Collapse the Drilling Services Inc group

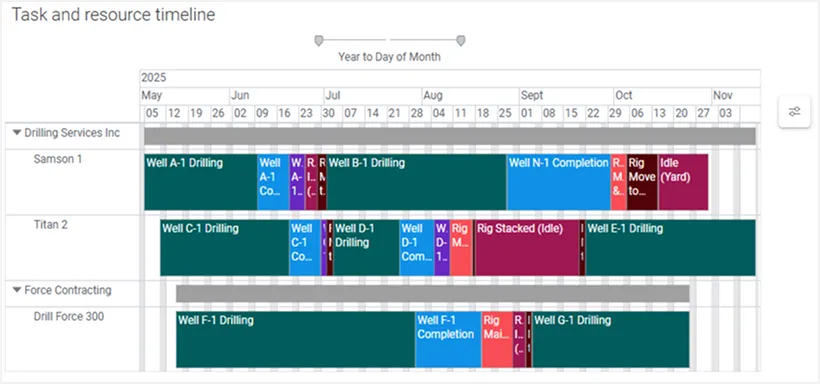(17, 133)
